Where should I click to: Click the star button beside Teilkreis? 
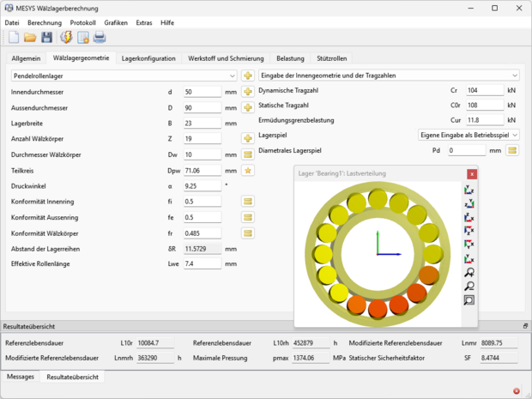(247, 171)
